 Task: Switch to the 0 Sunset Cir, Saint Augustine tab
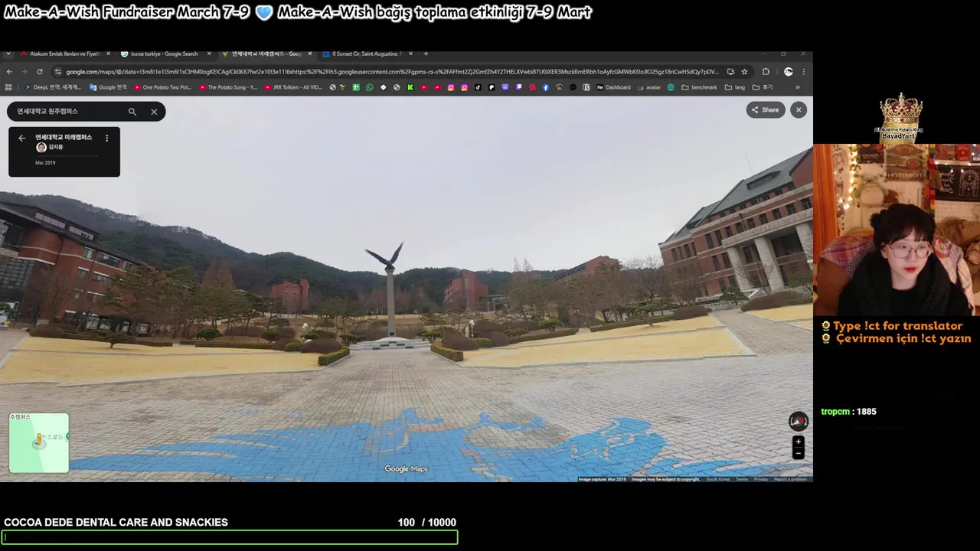[x=366, y=54]
